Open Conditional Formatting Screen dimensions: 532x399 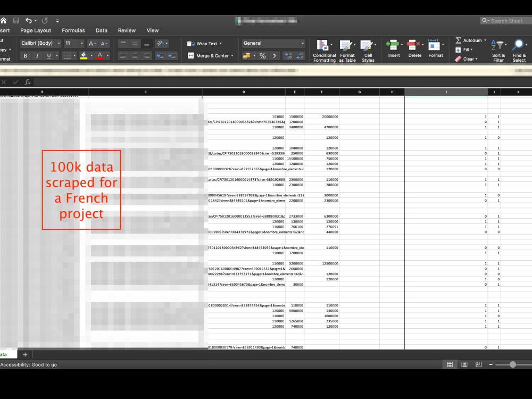point(325,51)
